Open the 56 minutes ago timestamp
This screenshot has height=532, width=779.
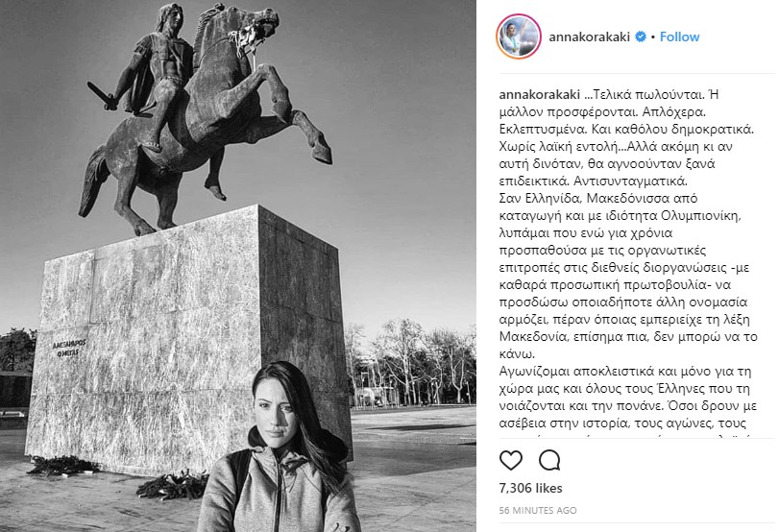point(538,510)
